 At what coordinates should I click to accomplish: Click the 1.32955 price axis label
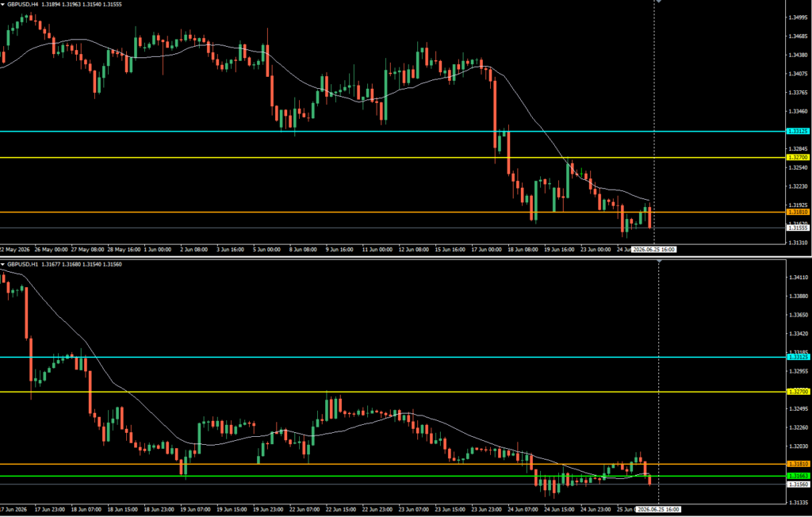tap(798, 371)
